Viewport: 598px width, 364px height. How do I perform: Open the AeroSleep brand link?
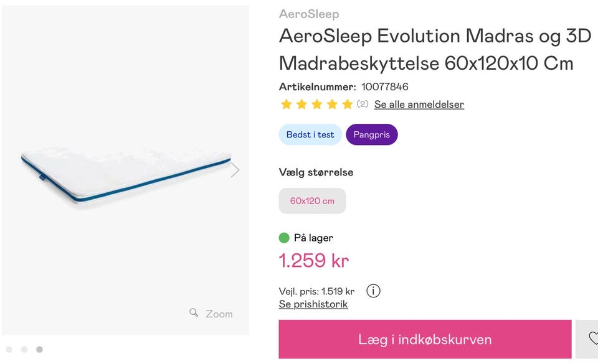pos(309,14)
